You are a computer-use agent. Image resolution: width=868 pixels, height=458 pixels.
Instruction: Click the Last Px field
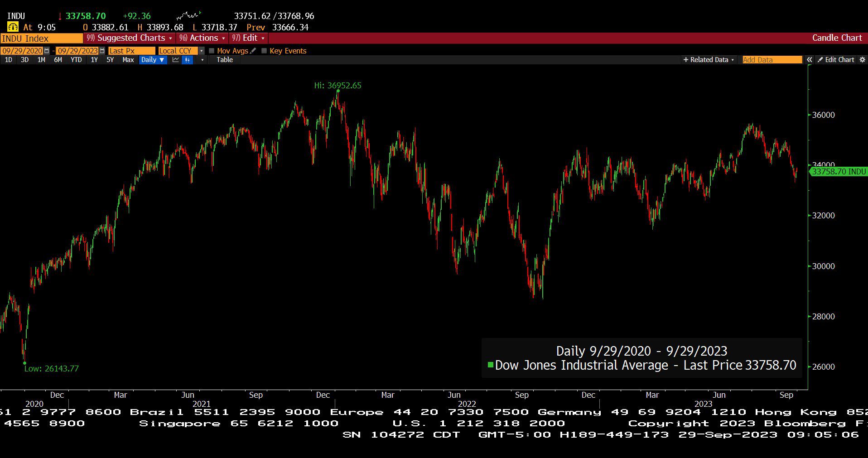[132, 51]
